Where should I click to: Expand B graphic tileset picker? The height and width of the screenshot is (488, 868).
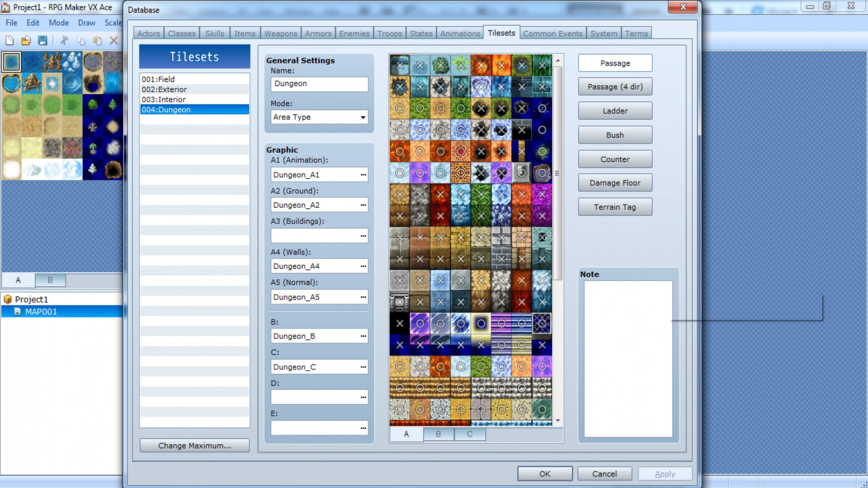pos(363,335)
